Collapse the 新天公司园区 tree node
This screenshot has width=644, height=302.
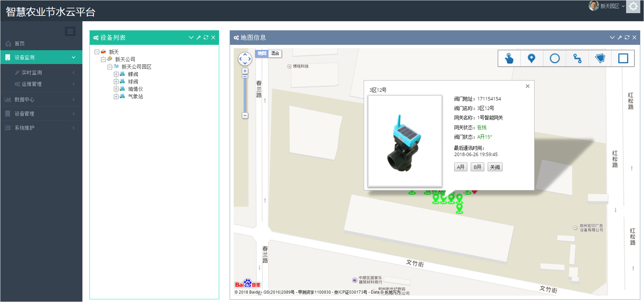[110, 67]
